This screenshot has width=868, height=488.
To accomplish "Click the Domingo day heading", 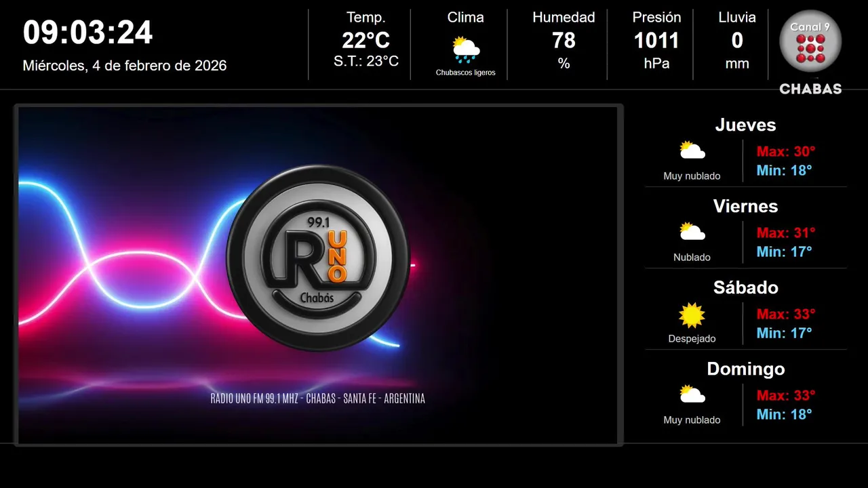I will [745, 369].
